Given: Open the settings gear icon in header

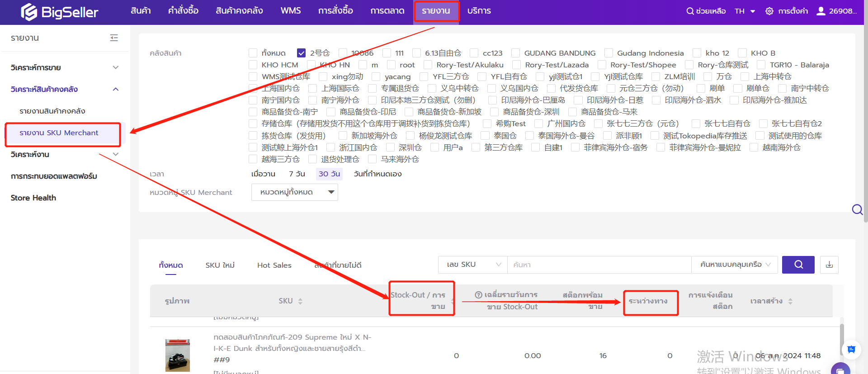Looking at the screenshot, I should click(769, 11).
